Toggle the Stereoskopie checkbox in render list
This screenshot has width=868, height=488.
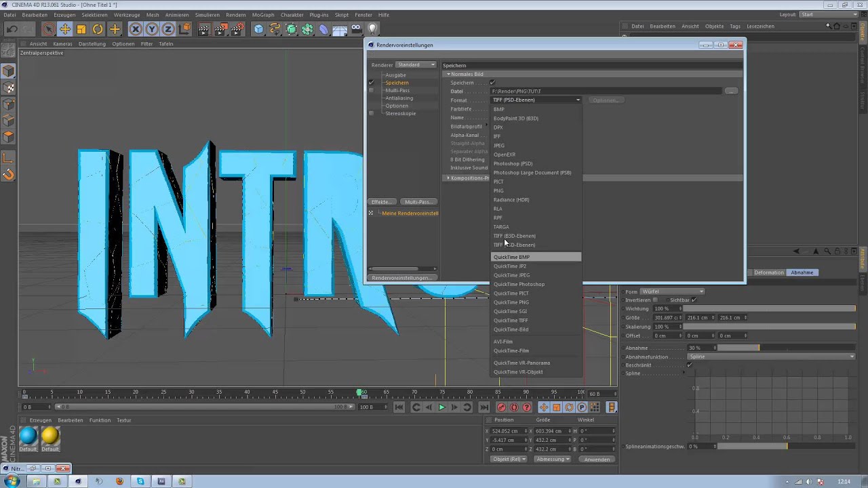pos(371,113)
